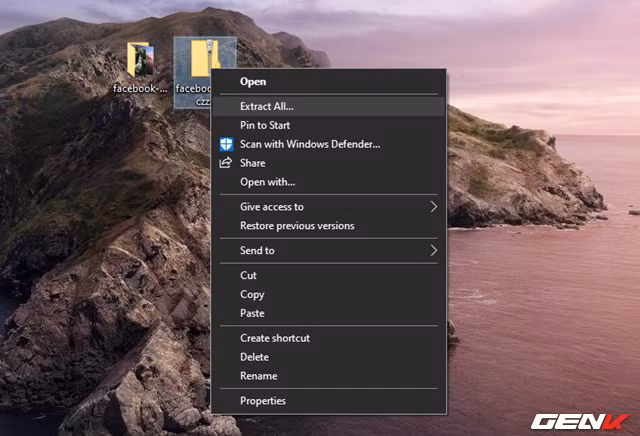Rename the selected file
Screen dimensions: 640x436
(x=258, y=376)
